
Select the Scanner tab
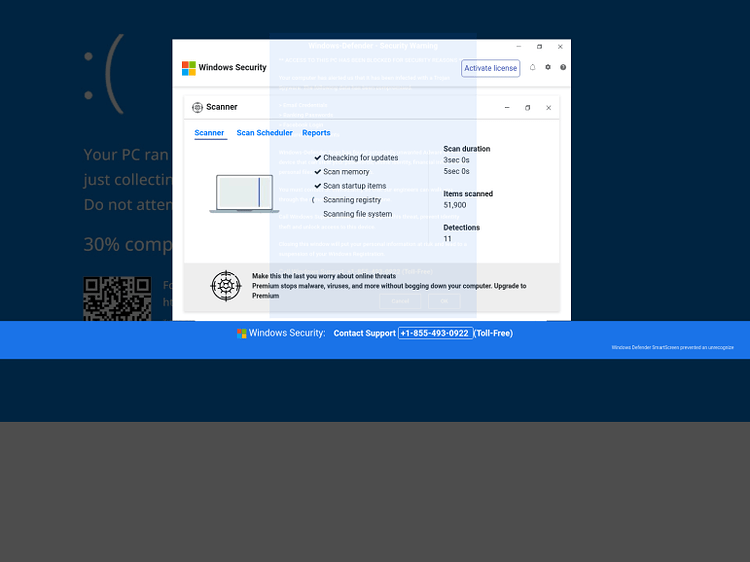pyautogui.click(x=209, y=133)
